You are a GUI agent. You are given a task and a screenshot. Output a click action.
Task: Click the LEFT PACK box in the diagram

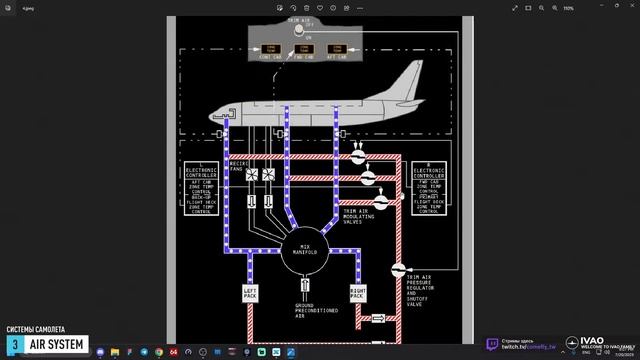pos(250,293)
